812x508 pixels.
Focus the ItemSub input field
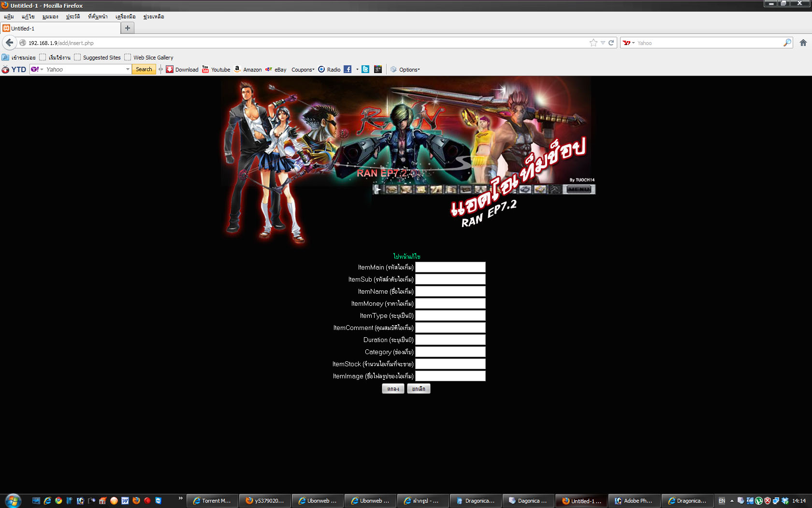450,279
